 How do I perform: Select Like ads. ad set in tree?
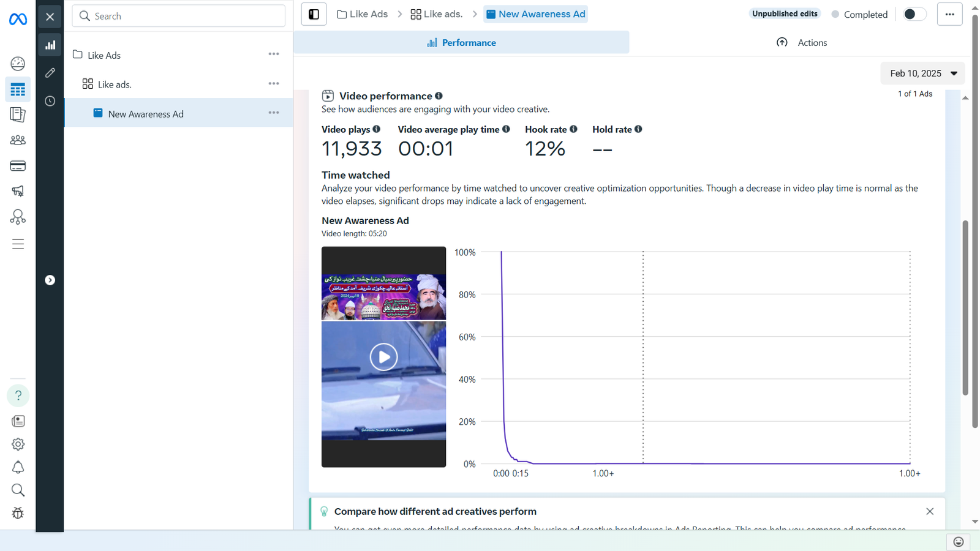pyautogui.click(x=107, y=84)
